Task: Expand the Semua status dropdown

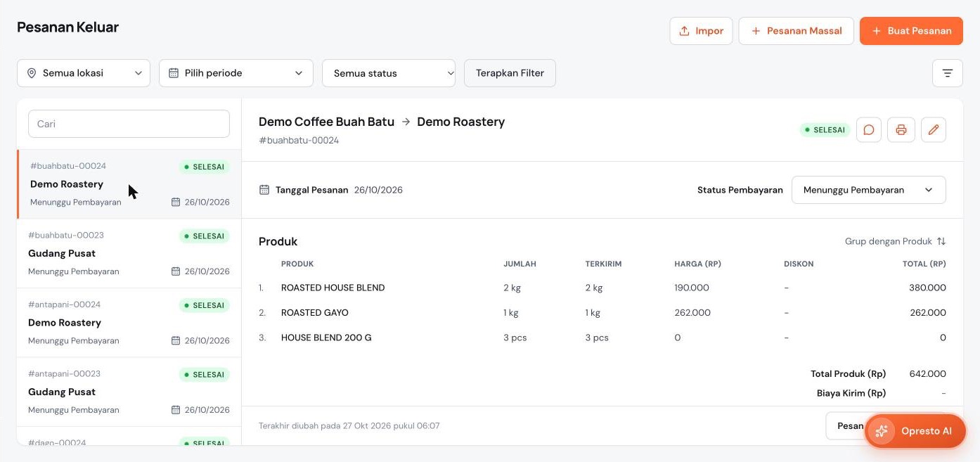Action: [389, 73]
